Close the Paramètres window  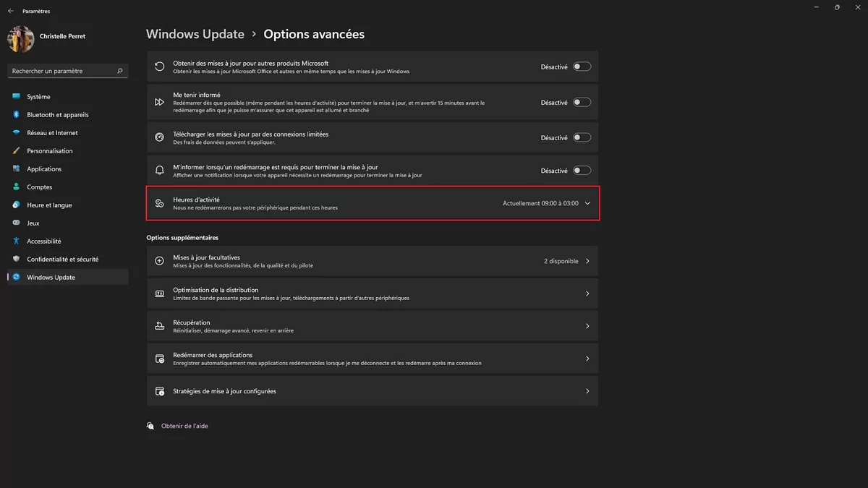pos(856,7)
